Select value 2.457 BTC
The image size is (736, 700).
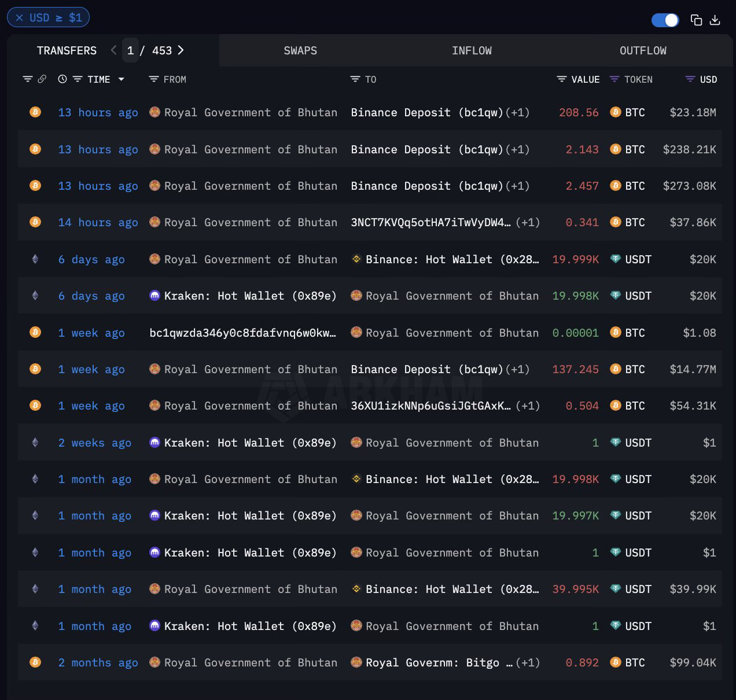[x=582, y=186]
